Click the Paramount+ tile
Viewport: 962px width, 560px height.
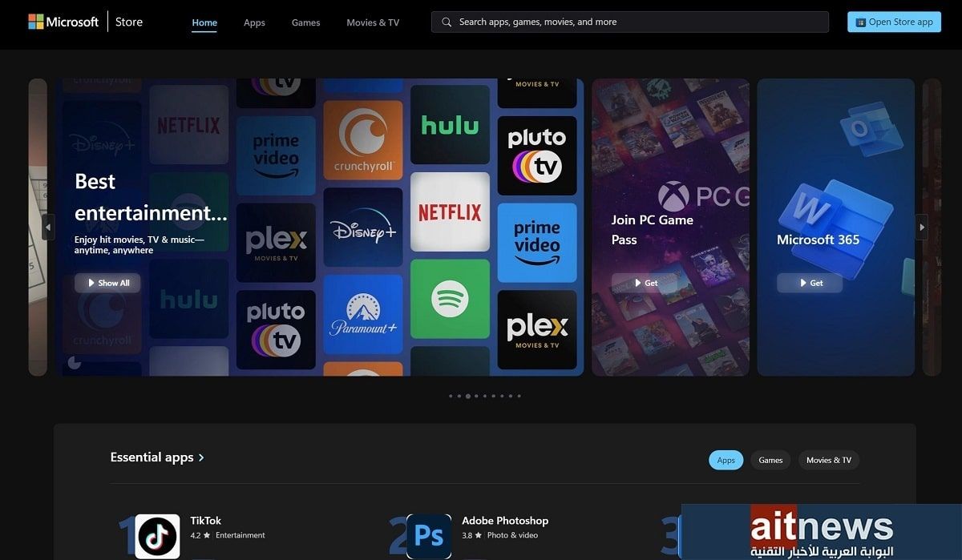[362, 315]
